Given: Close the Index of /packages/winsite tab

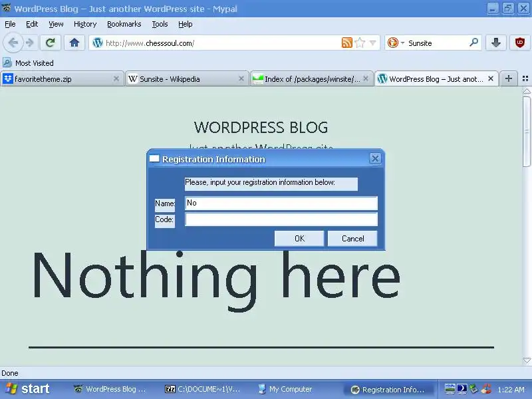Looking at the screenshot, I should pos(366,78).
